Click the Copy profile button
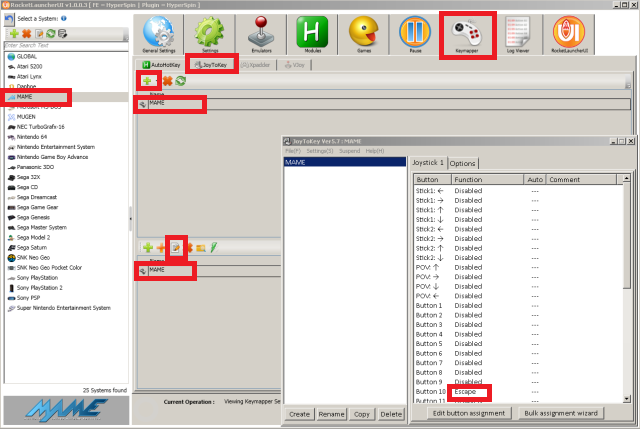 coord(362,414)
